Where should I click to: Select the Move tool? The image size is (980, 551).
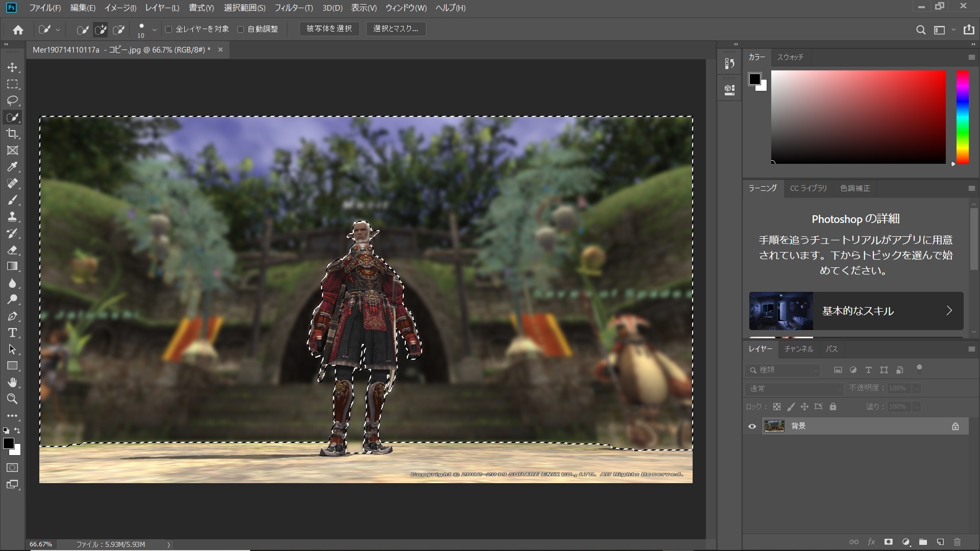click(x=12, y=67)
